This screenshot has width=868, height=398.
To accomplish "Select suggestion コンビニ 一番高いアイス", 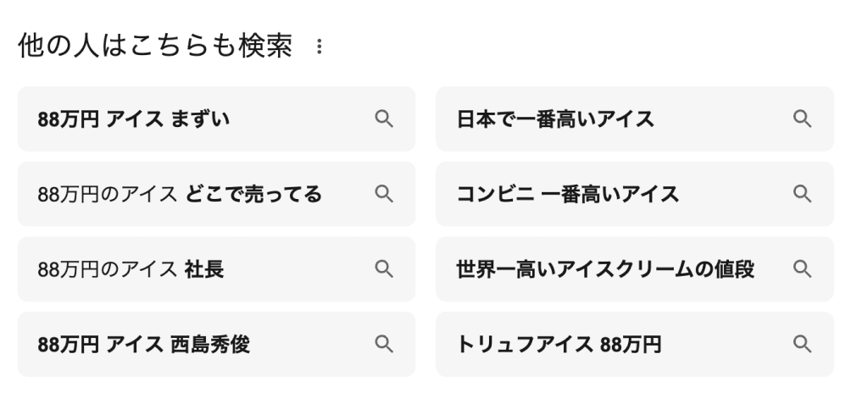I will 568,195.
